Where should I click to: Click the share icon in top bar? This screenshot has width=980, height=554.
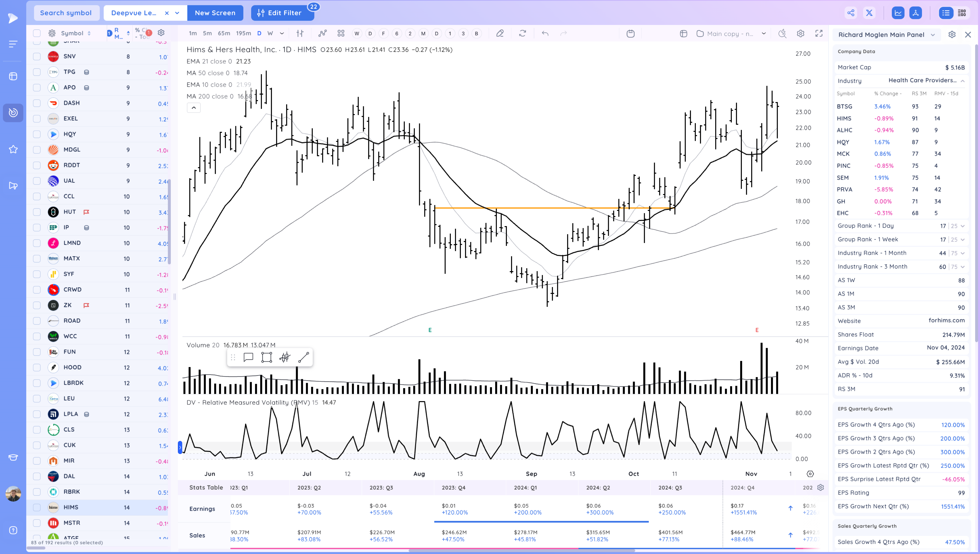click(x=851, y=13)
